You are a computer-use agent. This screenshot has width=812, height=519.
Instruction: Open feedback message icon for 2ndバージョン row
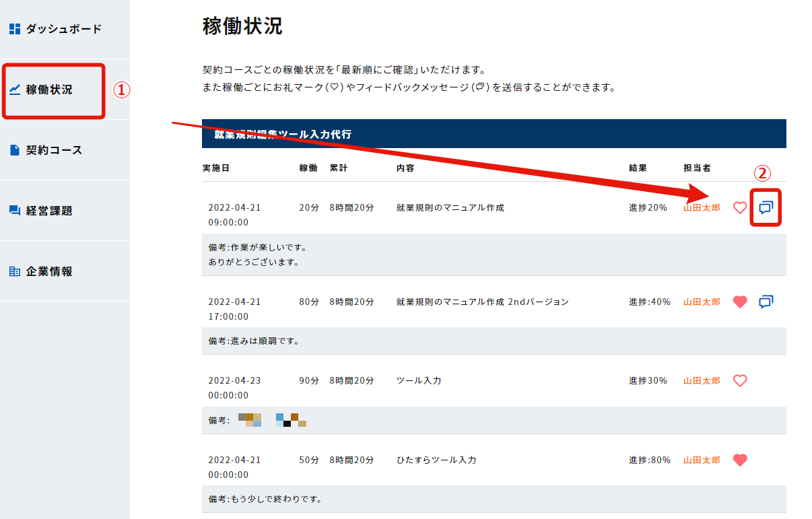pyautogui.click(x=766, y=302)
